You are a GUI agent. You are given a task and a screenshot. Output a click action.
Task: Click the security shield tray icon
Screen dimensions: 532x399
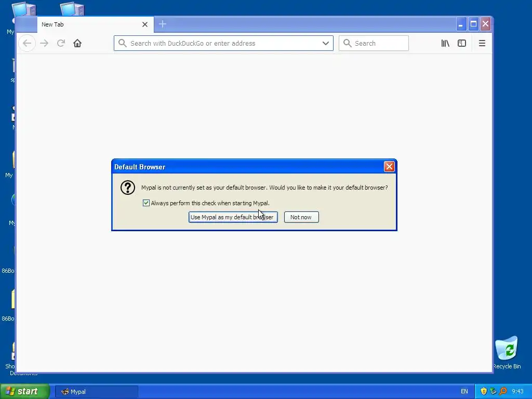(x=484, y=391)
